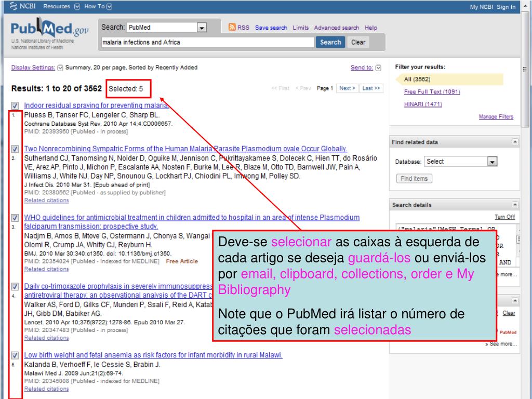Uncheck the Daily co-trimoxazole prophylaxis article checkbox
The image size is (532, 399).
pyautogui.click(x=15, y=287)
